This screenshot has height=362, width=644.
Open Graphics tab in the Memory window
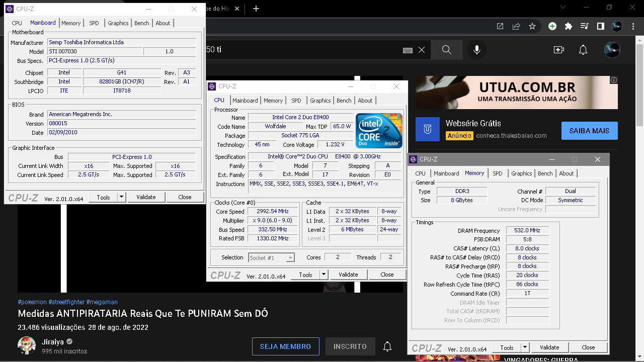(x=522, y=173)
